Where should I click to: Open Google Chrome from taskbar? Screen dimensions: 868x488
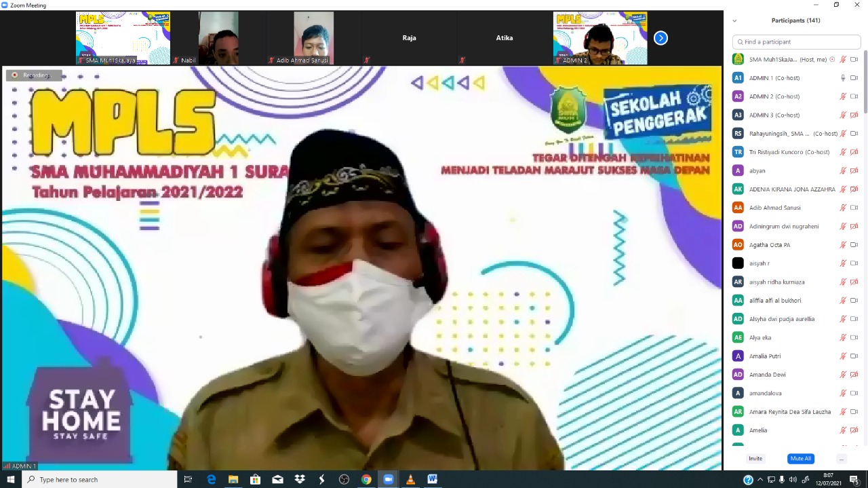pyautogui.click(x=366, y=479)
